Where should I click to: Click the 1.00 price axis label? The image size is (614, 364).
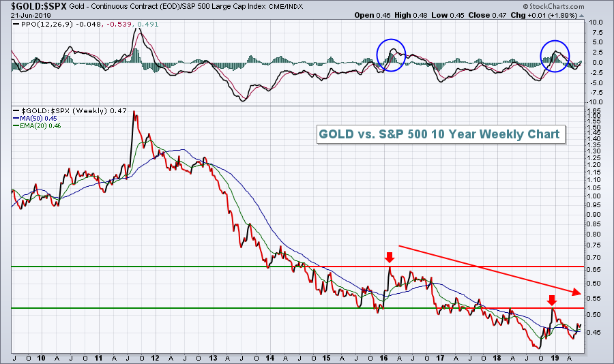tap(594, 196)
